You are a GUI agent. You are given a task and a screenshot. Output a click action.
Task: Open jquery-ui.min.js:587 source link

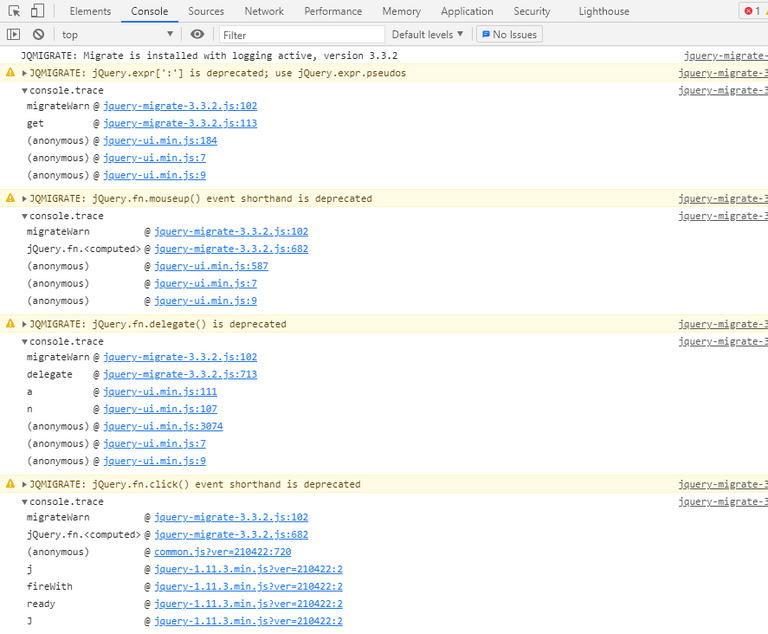click(x=211, y=266)
